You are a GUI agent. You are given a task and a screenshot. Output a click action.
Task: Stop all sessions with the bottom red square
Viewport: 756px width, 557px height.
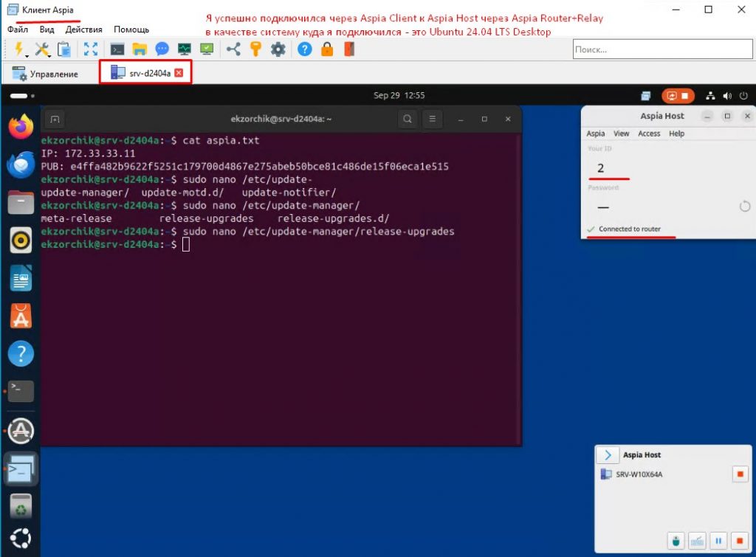pyautogui.click(x=739, y=541)
